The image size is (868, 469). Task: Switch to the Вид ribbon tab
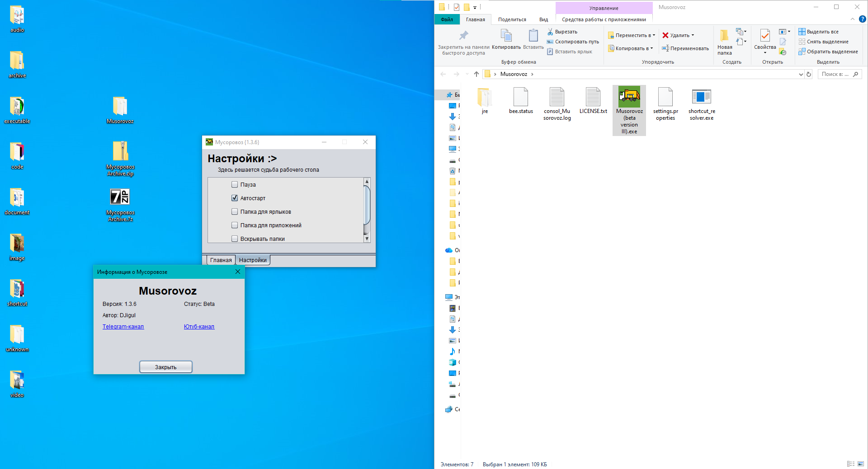(543, 19)
